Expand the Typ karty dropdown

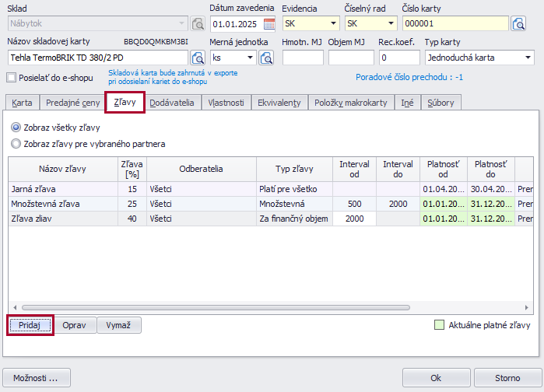point(528,58)
